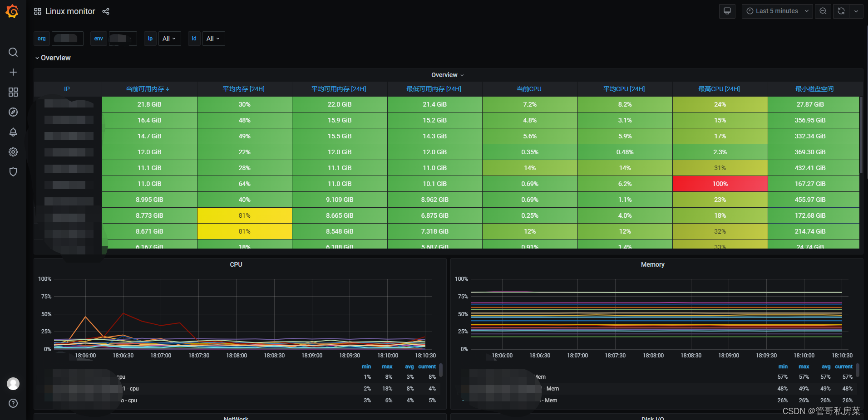This screenshot has width=868, height=420.
Task: Click the env variable label
Action: [98, 39]
